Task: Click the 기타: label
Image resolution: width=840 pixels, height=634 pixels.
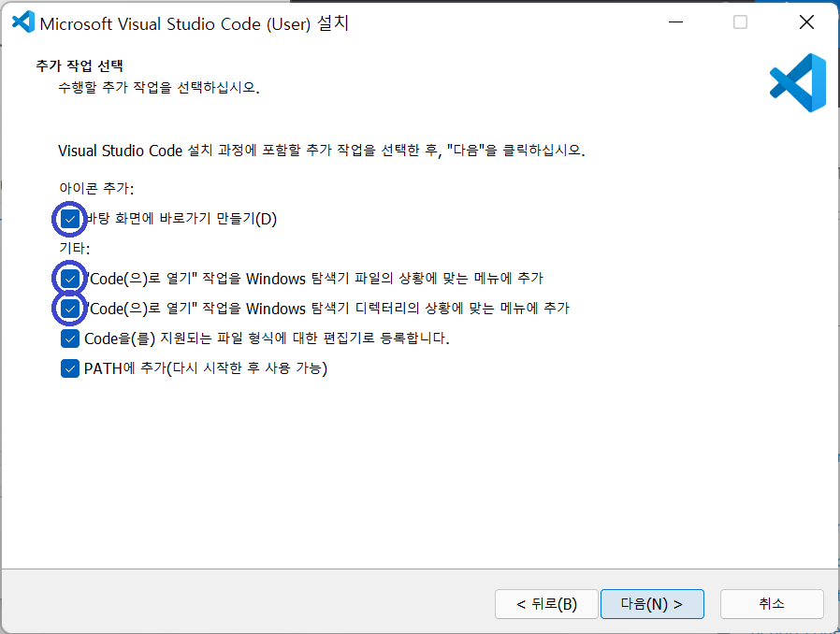Action: pyautogui.click(x=75, y=249)
